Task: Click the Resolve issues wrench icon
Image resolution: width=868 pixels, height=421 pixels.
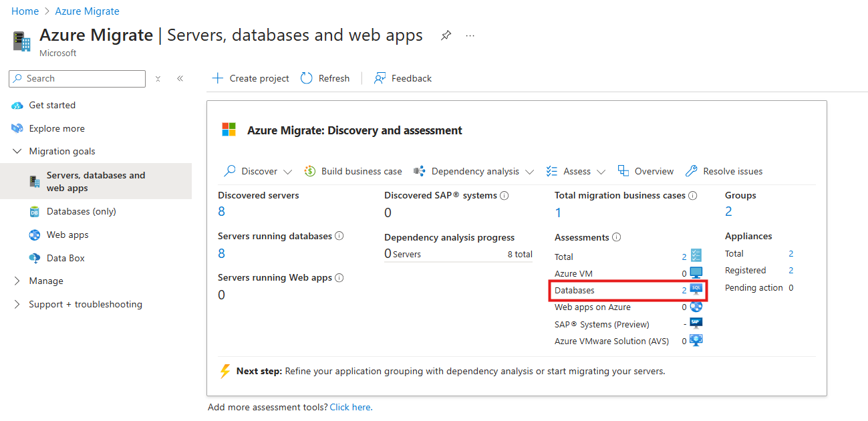Action: (691, 170)
